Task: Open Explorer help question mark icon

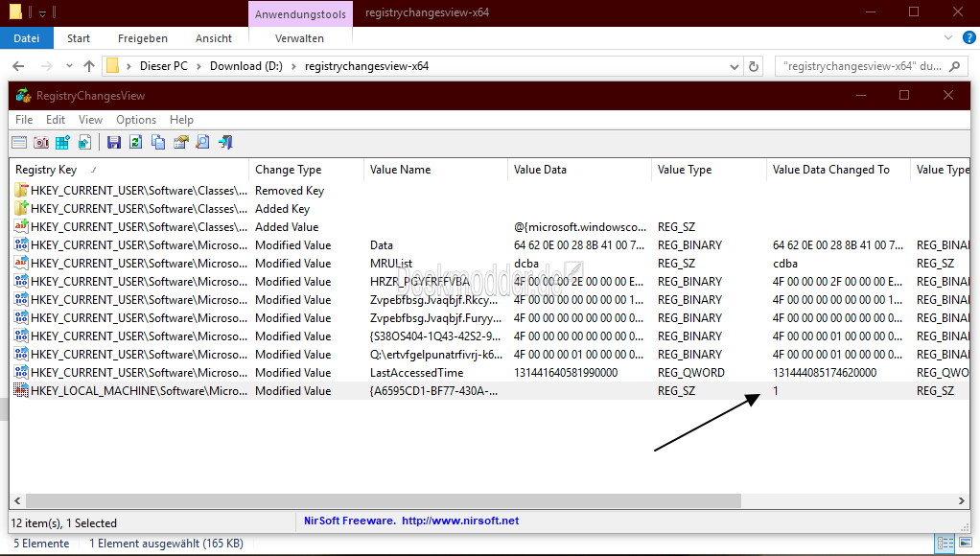Action: click(968, 37)
